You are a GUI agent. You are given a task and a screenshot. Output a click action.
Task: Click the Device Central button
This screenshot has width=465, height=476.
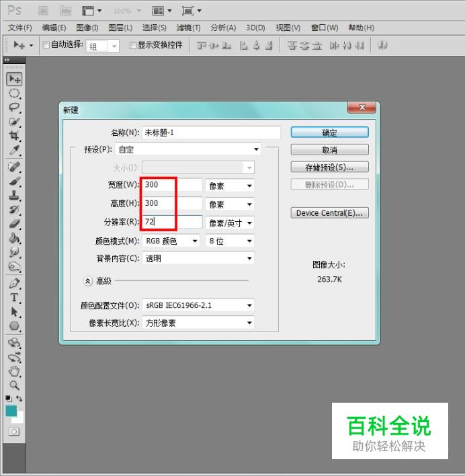click(330, 213)
